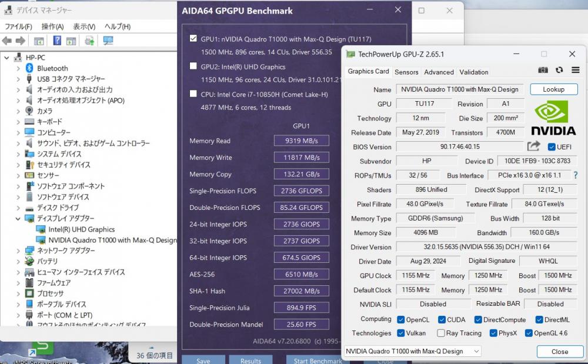Collapse the HP-PC root node

click(x=6, y=58)
